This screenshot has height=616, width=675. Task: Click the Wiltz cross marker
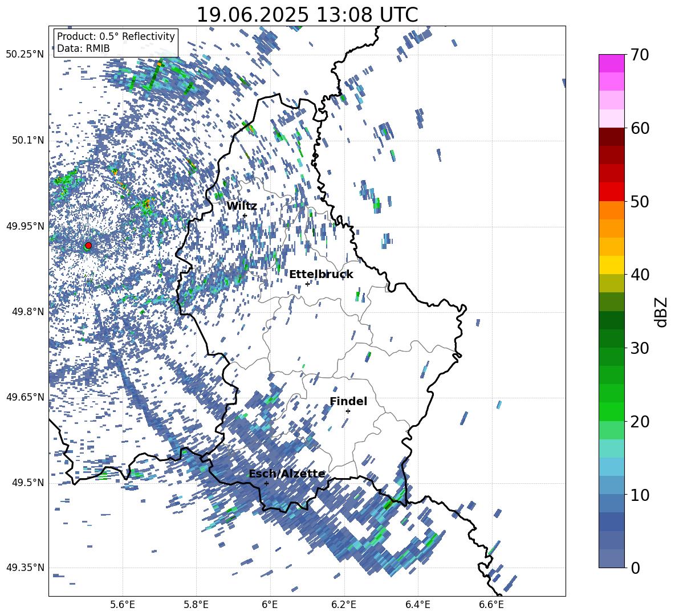tap(245, 215)
